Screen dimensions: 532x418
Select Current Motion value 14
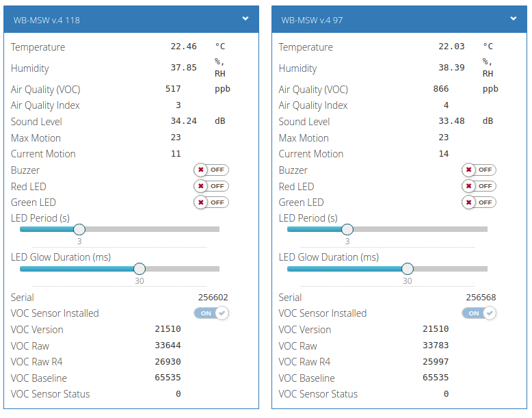[443, 154]
